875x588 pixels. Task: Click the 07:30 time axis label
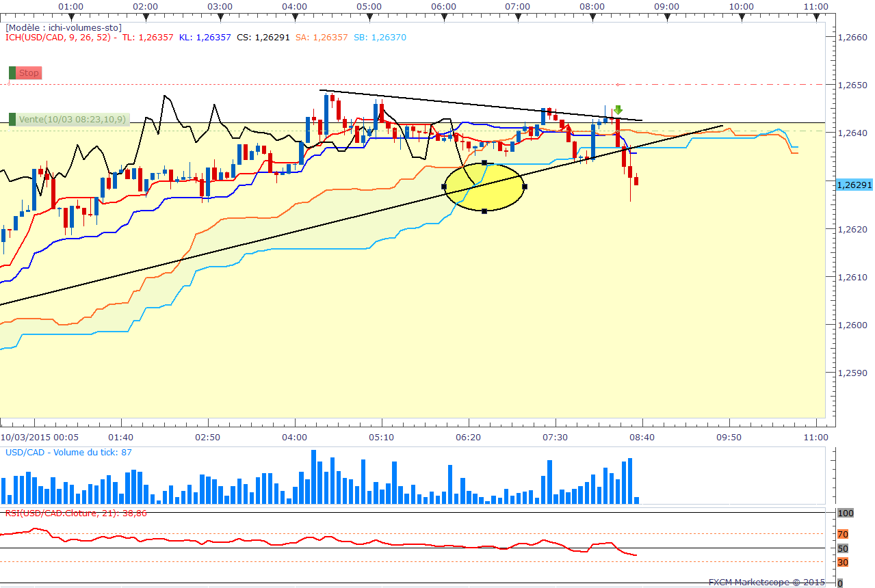click(555, 437)
